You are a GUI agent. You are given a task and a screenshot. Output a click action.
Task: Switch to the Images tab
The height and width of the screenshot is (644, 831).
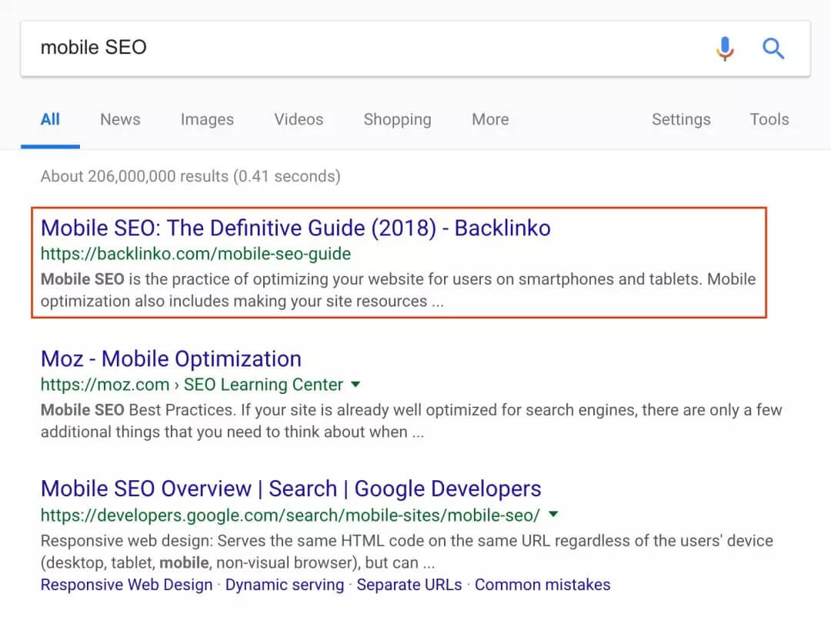coord(207,119)
